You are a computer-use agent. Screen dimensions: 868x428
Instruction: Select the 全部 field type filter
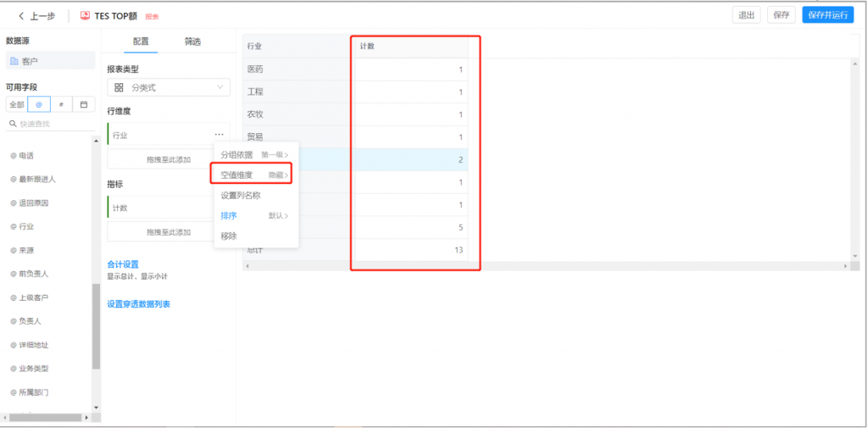pos(17,104)
